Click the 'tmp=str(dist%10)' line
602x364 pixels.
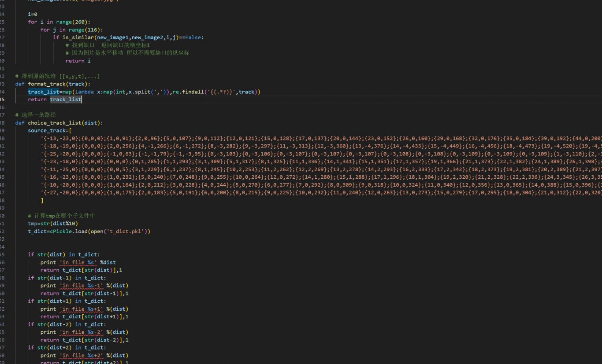click(53, 224)
